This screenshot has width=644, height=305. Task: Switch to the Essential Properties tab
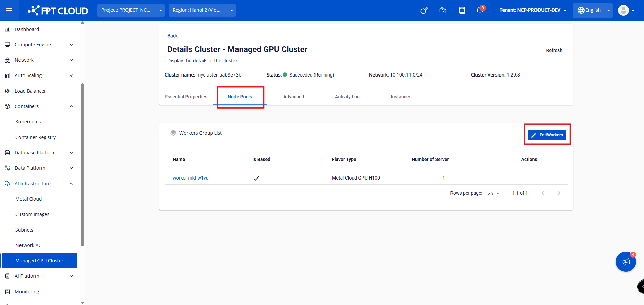[x=186, y=97]
